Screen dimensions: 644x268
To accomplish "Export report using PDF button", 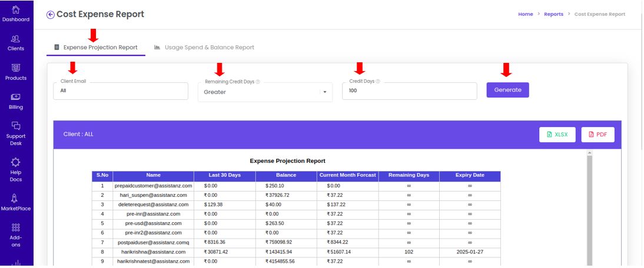I will point(597,135).
